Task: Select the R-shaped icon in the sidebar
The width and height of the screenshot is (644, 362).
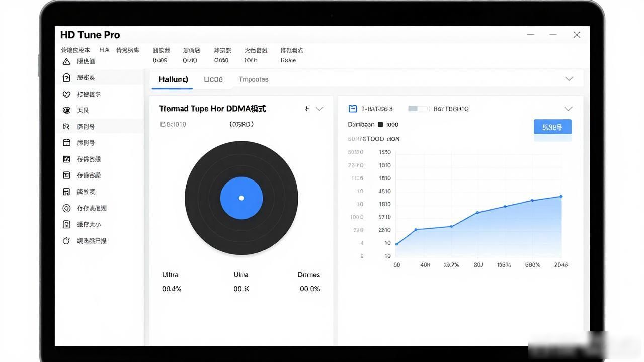Action: [66, 127]
